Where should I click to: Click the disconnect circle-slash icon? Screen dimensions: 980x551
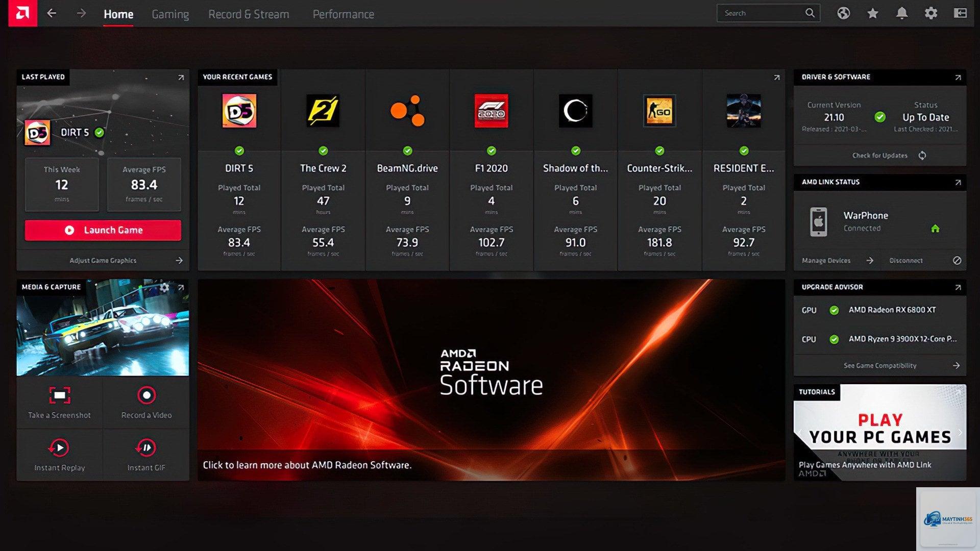[957, 261]
